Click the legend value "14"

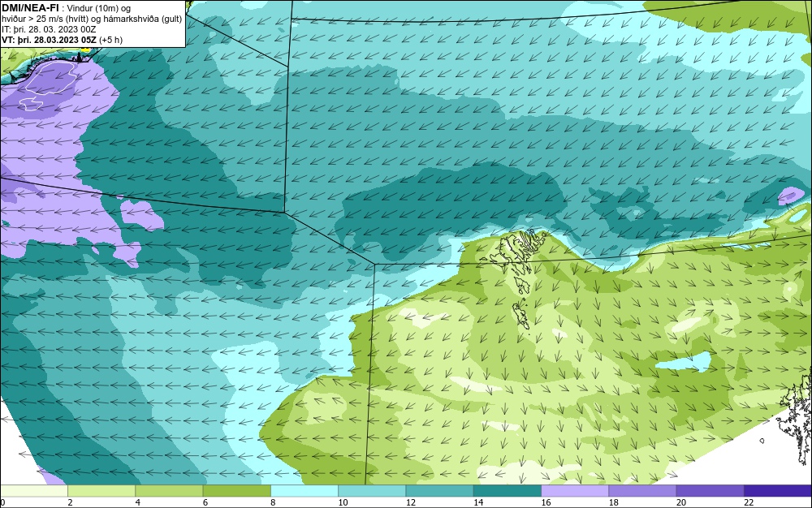click(x=478, y=502)
